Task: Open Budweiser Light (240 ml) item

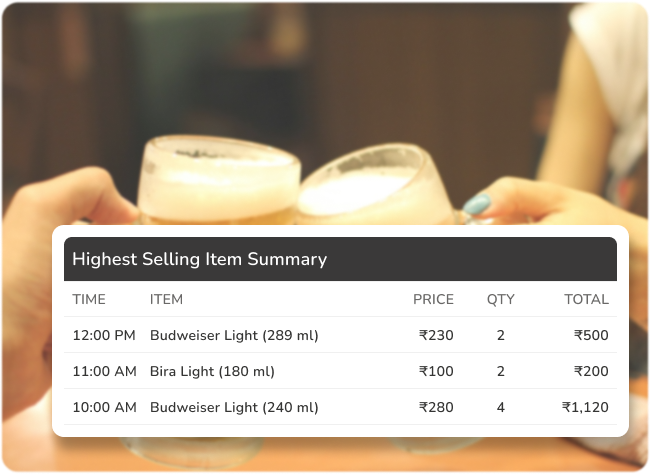Action: (x=234, y=407)
